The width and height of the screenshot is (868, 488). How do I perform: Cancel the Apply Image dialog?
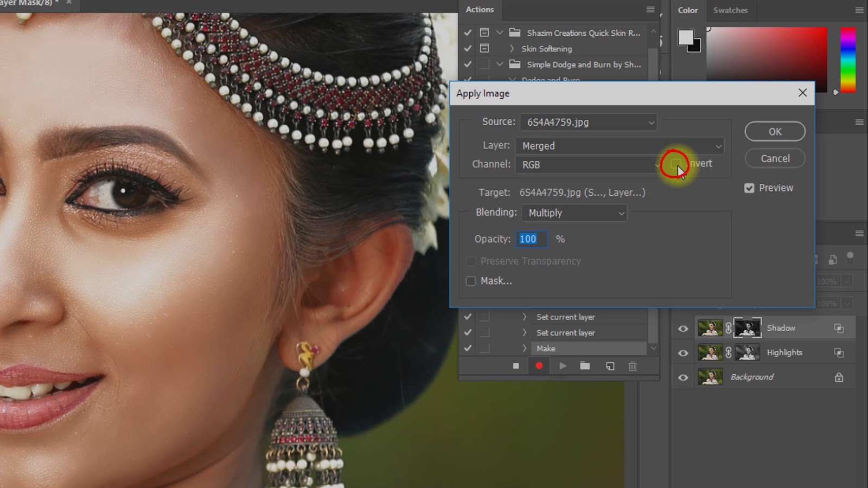pos(775,158)
